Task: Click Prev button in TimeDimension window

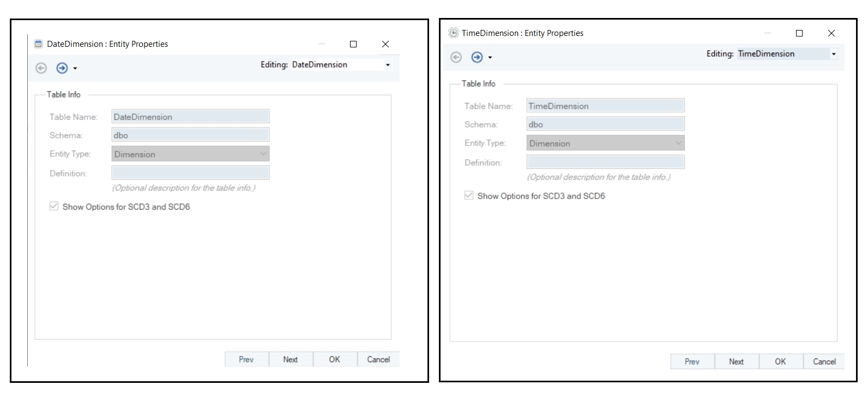Action: click(692, 362)
